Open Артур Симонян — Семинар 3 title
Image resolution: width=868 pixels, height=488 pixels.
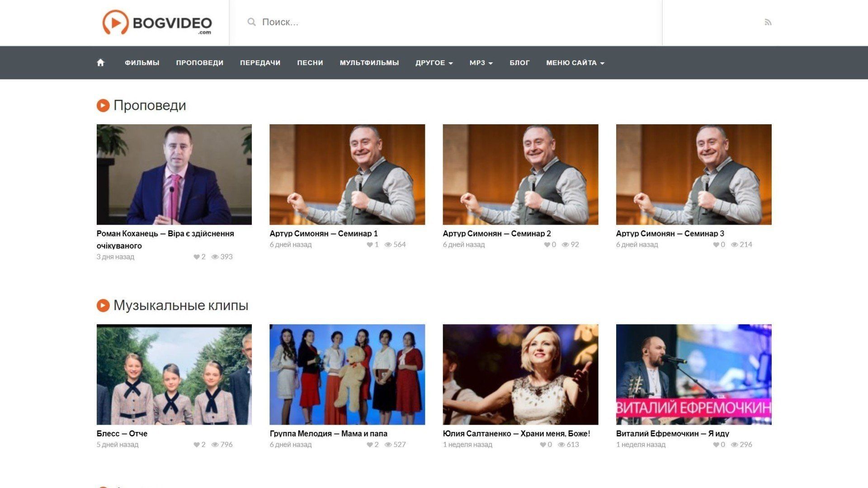click(x=670, y=234)
